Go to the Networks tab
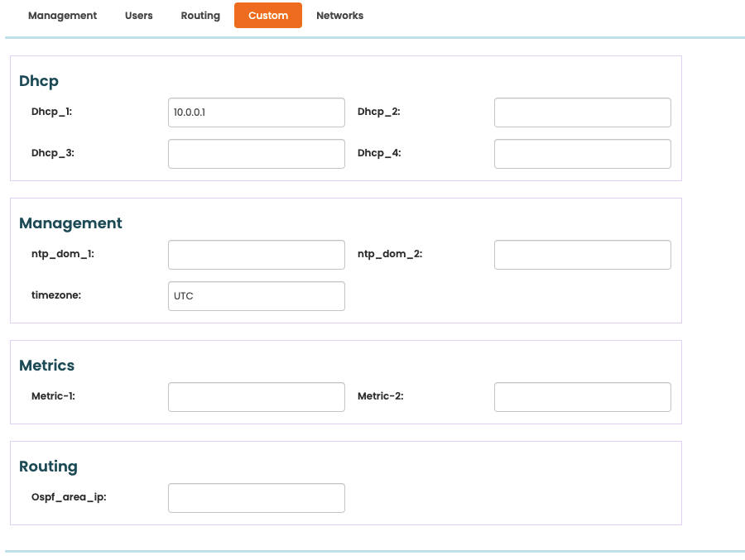Viewport: 745px width, 560px height. coord(339,15)
